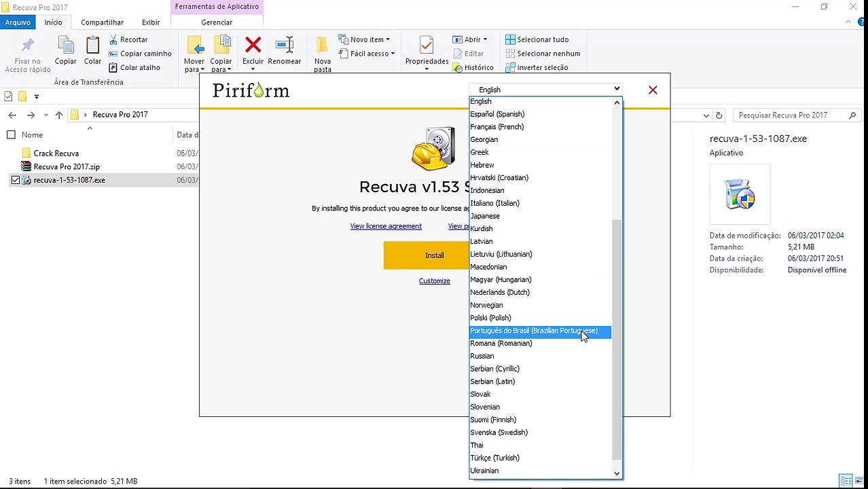The image size is (868, 489).
Task: Choose Français (French) from the language list
Action: pos(496,127)
